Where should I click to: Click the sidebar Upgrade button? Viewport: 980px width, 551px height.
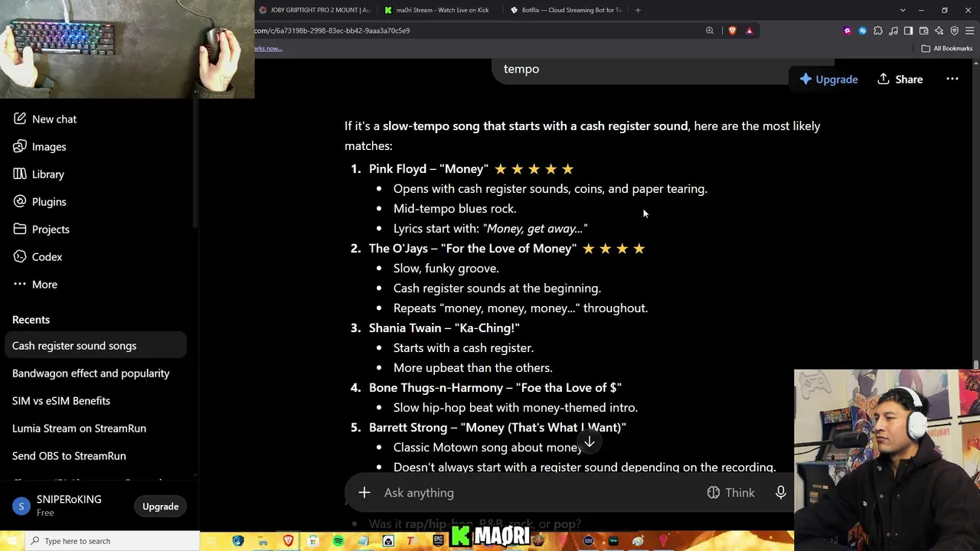(161, 507)
